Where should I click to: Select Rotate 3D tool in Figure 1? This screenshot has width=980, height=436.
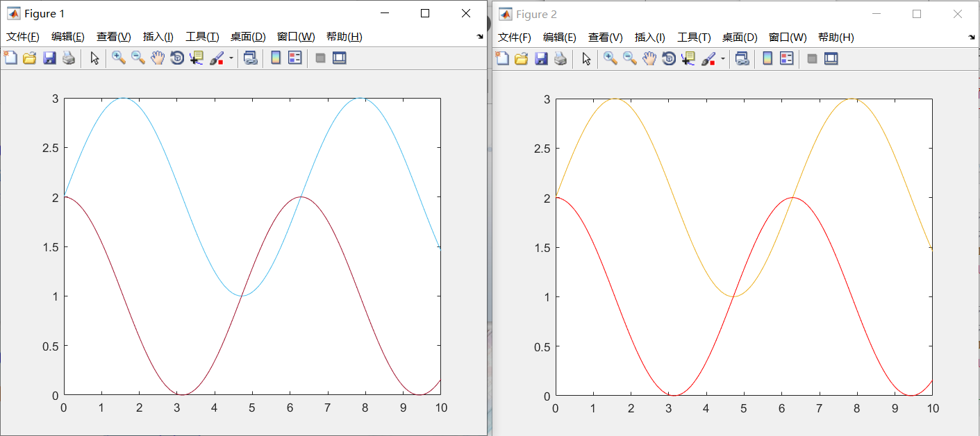pyautogui.click(x=177, y=58)
